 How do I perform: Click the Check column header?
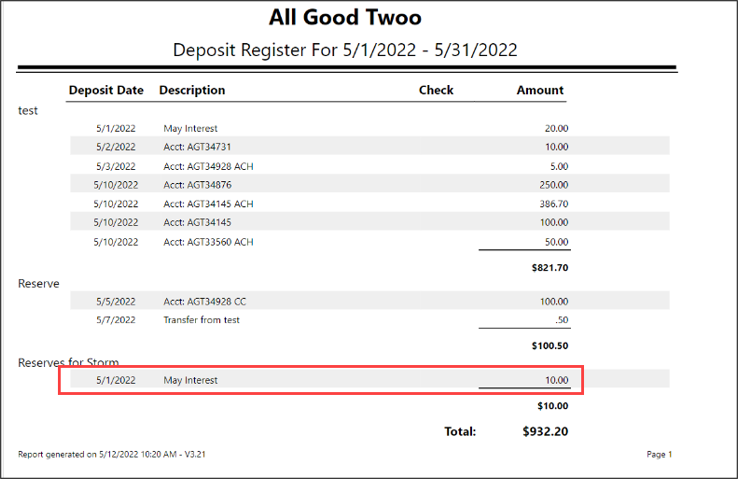click(x=436, y=90)
